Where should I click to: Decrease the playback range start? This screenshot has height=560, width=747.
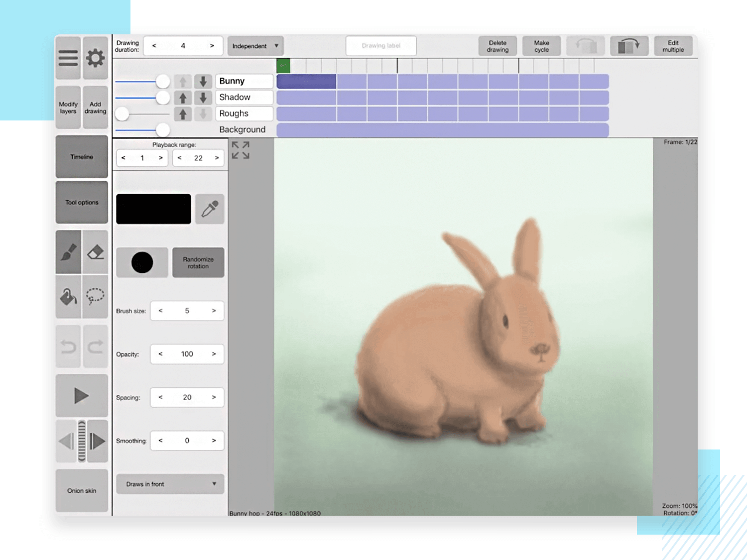point(124,158)
